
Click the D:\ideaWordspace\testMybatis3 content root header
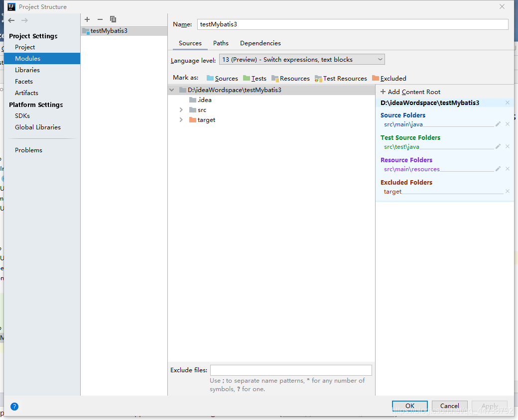(x=430, y=103)
